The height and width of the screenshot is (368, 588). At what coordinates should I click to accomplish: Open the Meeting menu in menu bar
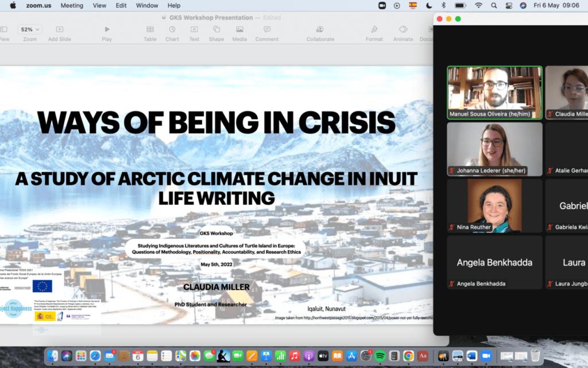pos(72,6)
